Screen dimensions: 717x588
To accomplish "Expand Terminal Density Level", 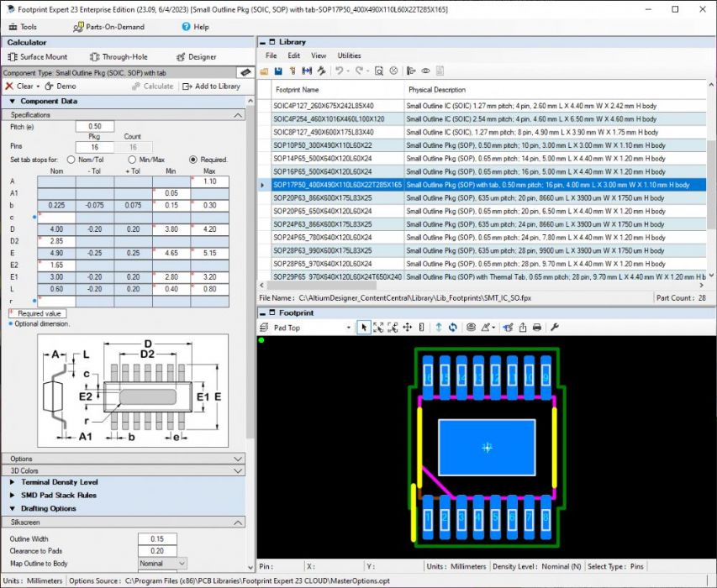I will [x=13, y=482].
